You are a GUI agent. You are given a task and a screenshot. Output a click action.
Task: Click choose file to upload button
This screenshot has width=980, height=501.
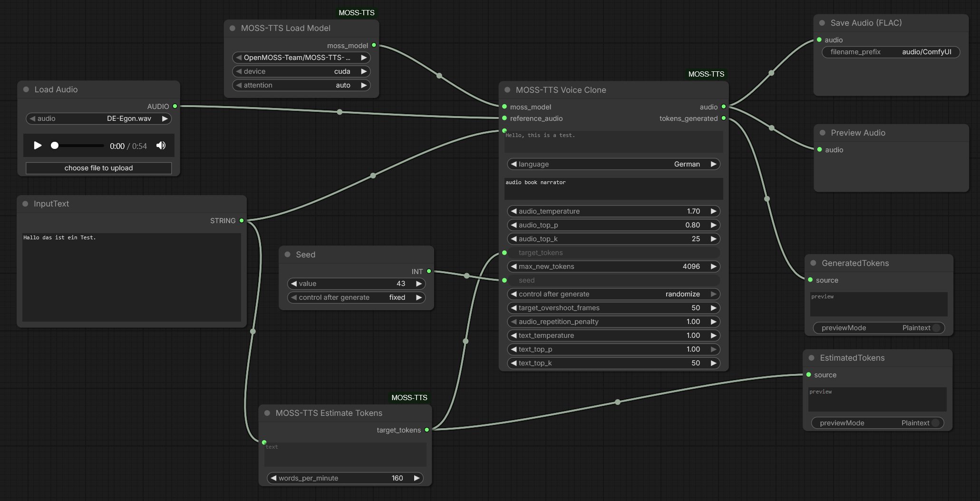(98, 168)
